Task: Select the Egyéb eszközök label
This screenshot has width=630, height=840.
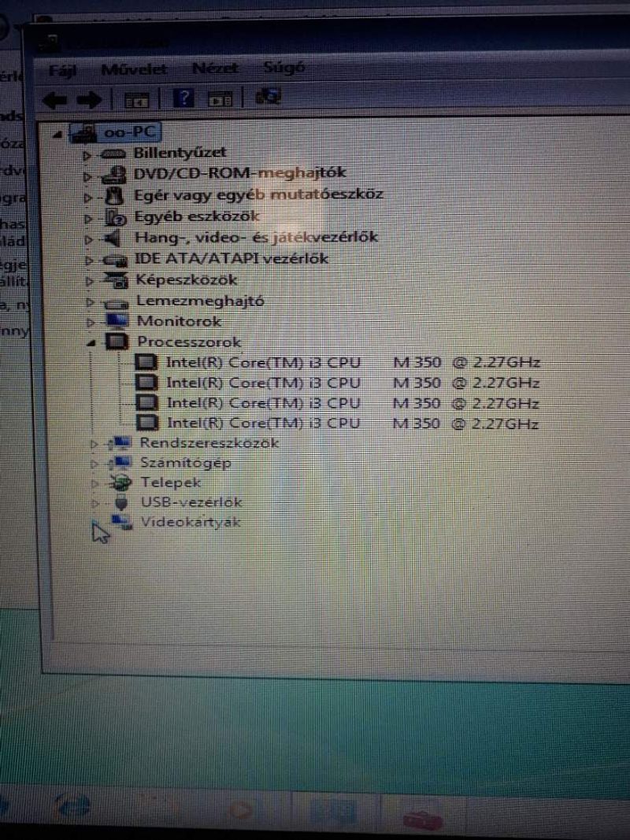Action: [197, 216]
